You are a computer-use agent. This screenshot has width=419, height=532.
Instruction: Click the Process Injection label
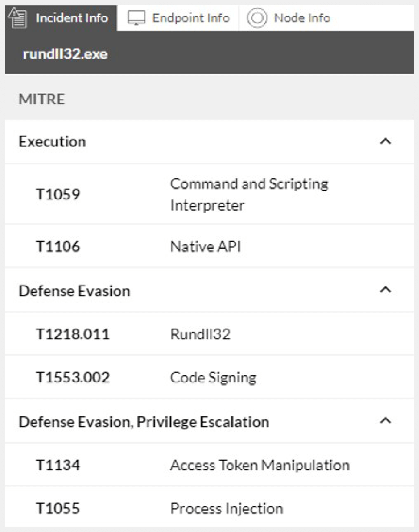pos(227,509)
